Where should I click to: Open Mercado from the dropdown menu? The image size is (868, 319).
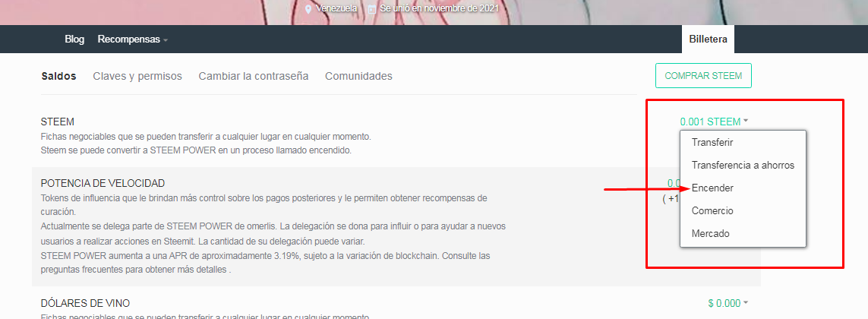(x=710, y=234)
